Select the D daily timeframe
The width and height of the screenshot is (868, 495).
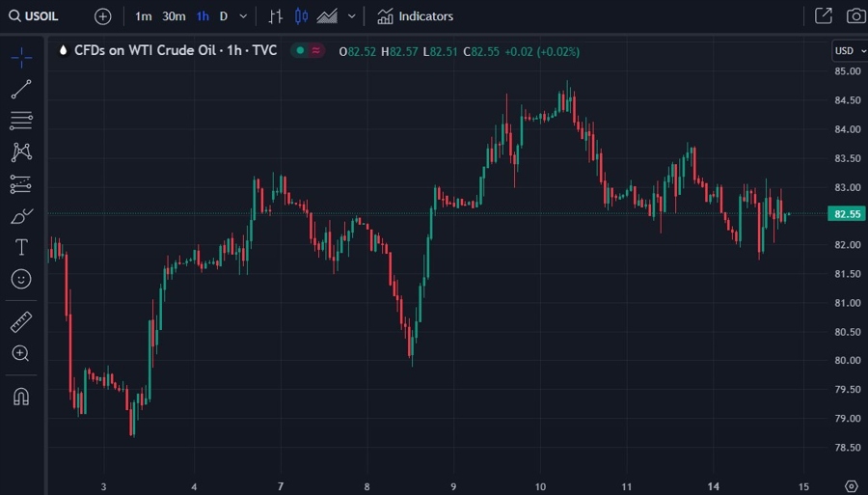pos(224,16)
